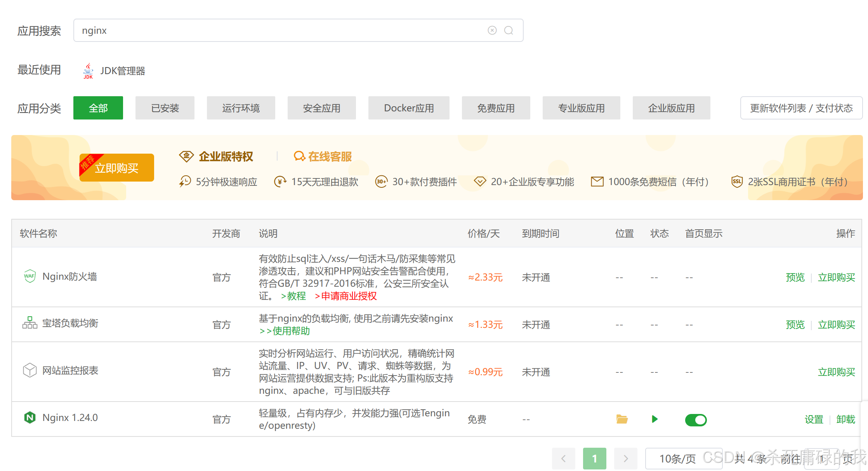Open Nginx 1.24.0 设置
868x471 pixels.
(814, 419)
